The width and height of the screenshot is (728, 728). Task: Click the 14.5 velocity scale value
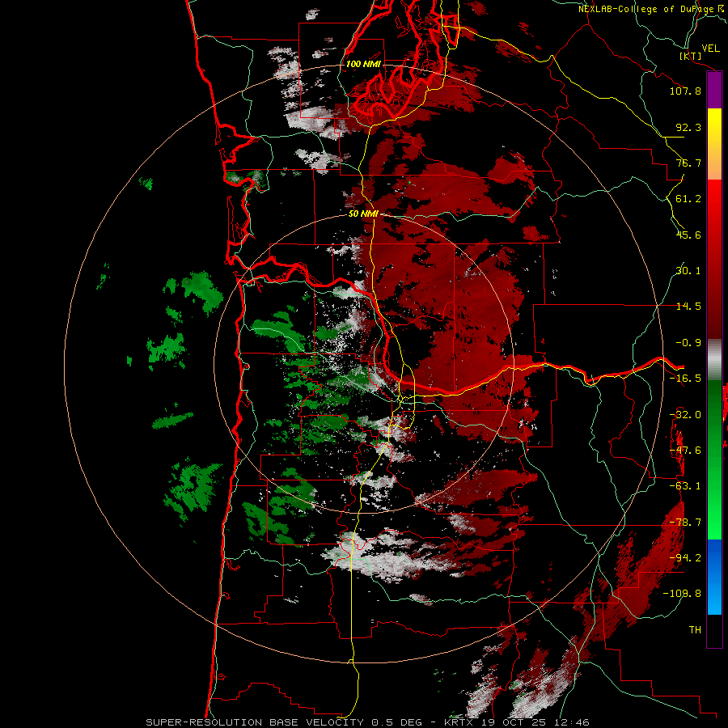688,307
